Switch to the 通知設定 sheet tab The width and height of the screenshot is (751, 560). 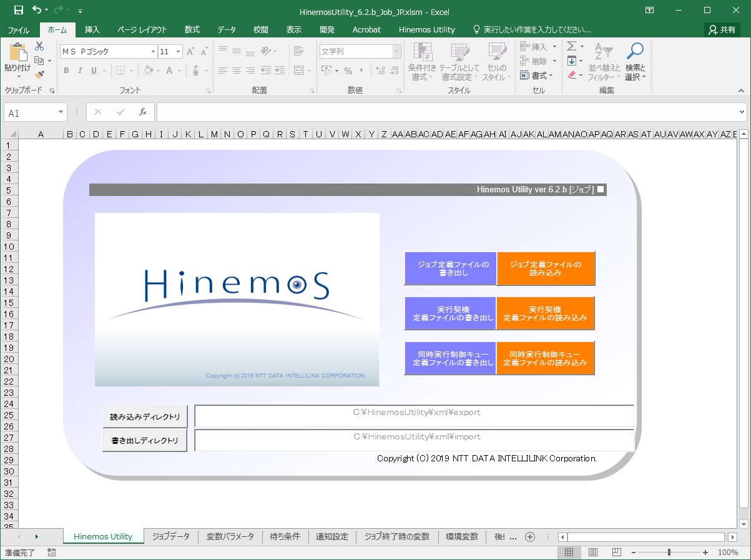coord(332,536)
